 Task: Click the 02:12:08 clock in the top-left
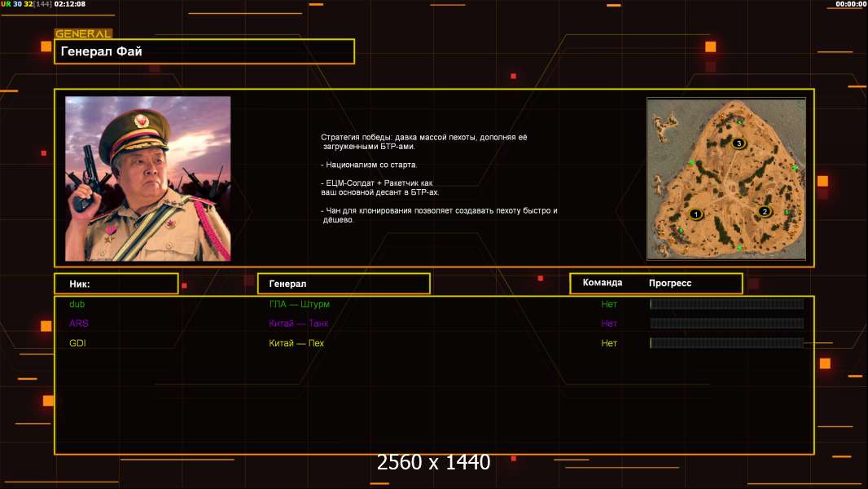point(70,4)
